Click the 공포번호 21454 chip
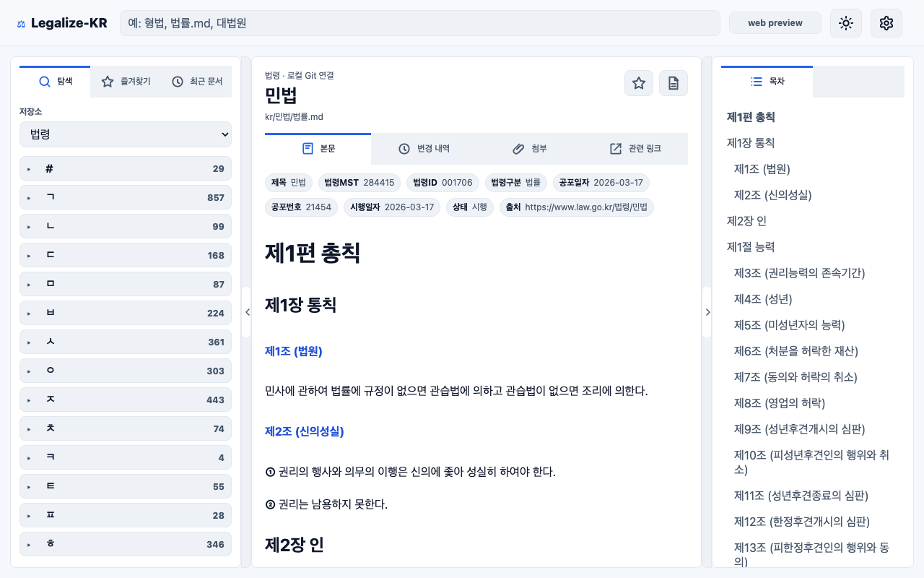 tap(301, 207)
